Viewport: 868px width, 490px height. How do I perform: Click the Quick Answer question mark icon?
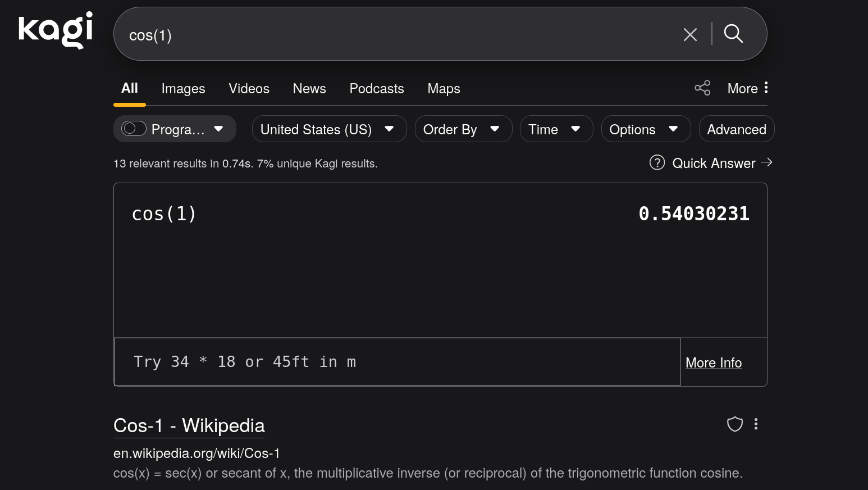(657, 162)
